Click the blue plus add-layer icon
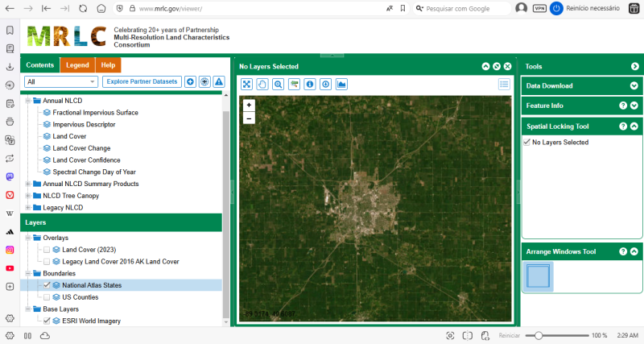Screen dimensions: 644x344 [190, 82]
